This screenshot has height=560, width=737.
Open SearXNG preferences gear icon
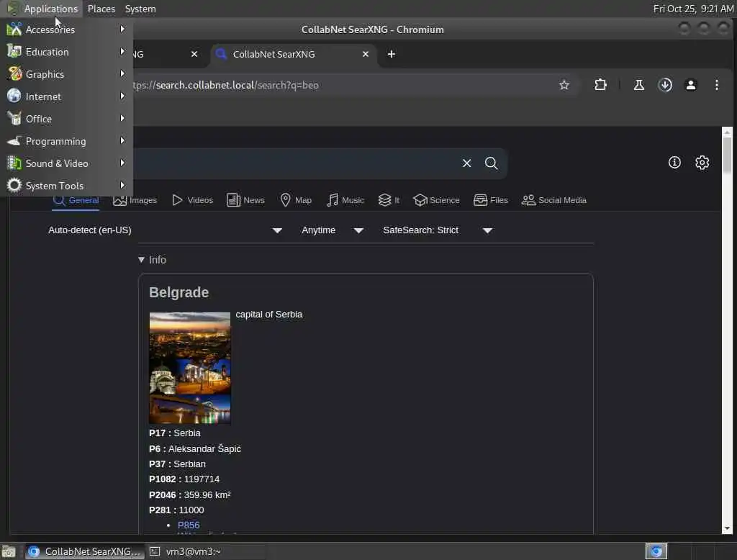pyautogui.click(x=702, y=163)
